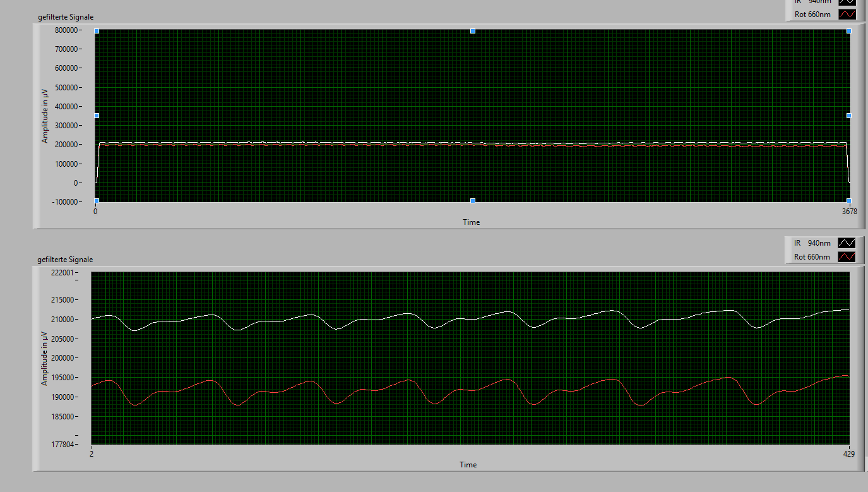Viewport: 868px width, 492px height.
Task: Click the 429 end value on the lower time axis
Action: (849, 454)
